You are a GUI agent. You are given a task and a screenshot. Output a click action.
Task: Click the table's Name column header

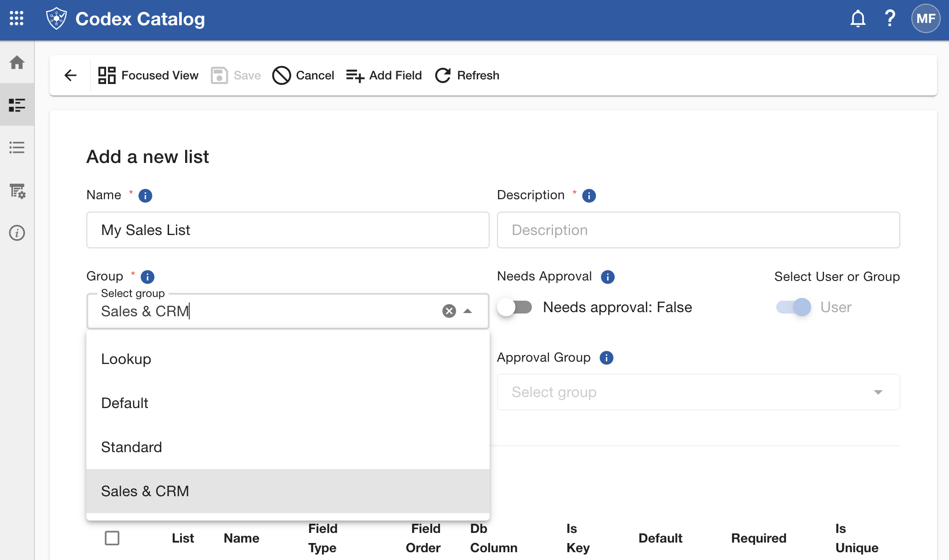click(242, 538)
